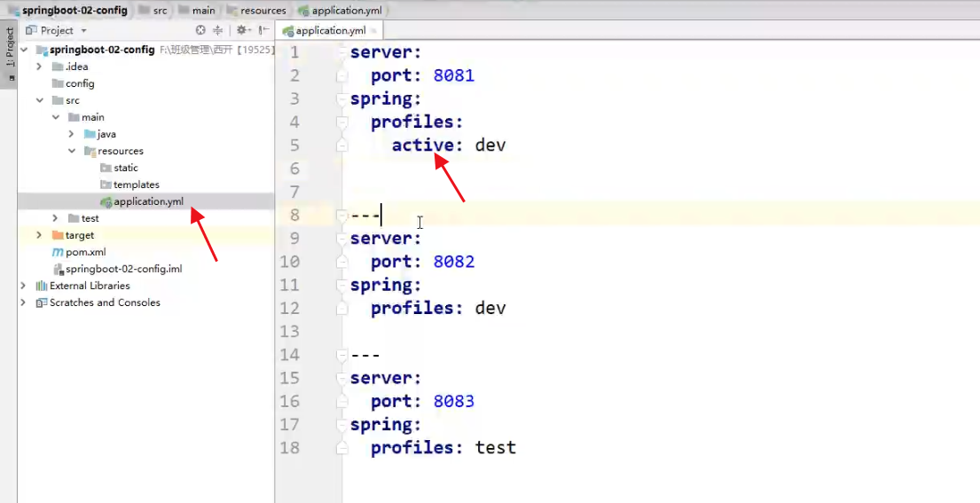Click src breadcrumb in navigation bar
Viewport: 980px width, 503px height.
tap(153, 10)
